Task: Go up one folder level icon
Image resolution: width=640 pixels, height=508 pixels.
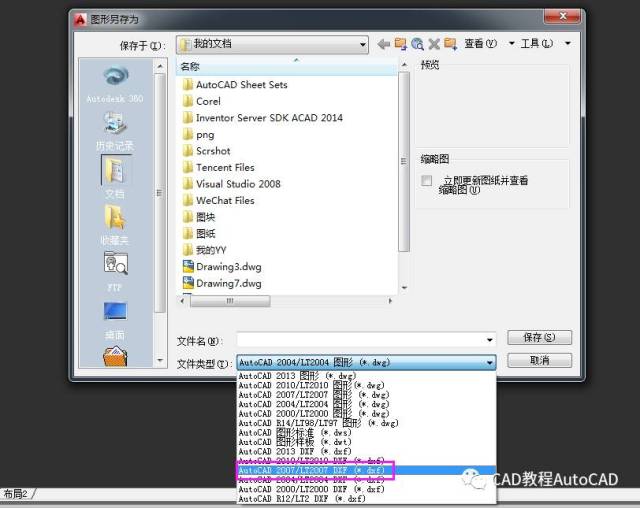Action: point(400,44)
